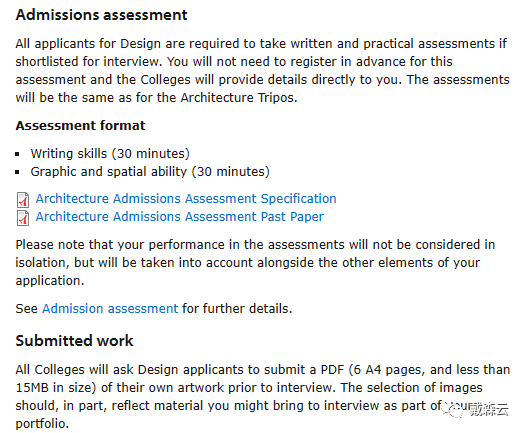The width and height of the screenshot is (525, 433).
Task: Click the word portfolio at the bottom
Action: click(42, 424)
